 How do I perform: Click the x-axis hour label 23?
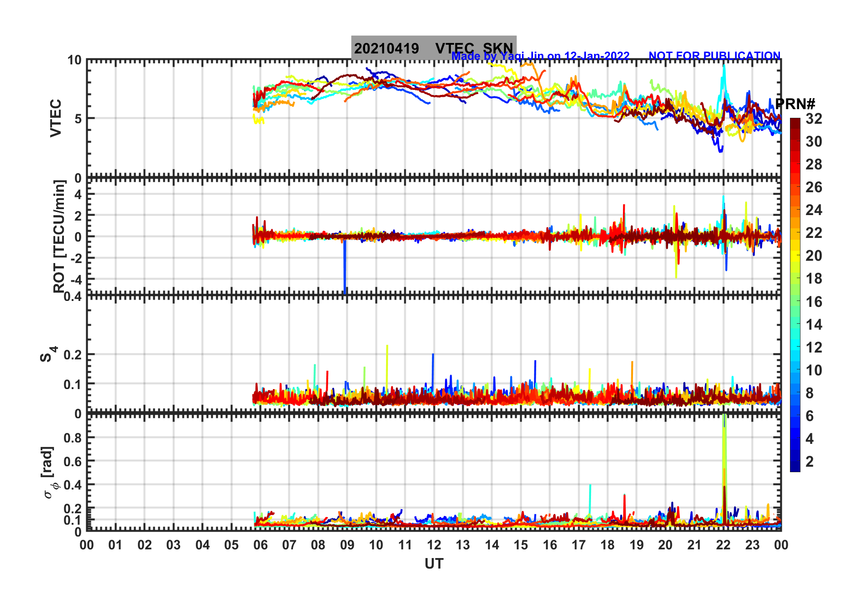[x=752, y=545]
